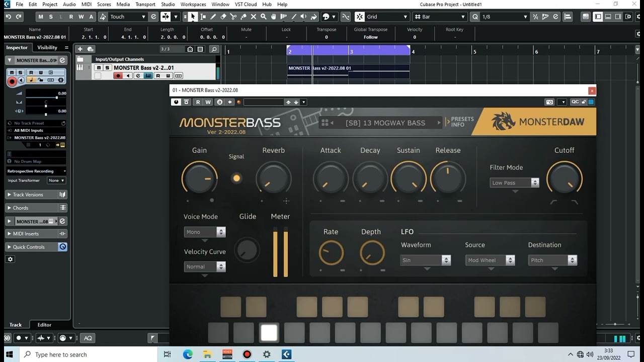This screenshot has height=362, width=644.
Task: Open the Bar grid type dropdown
Action: 441,17
